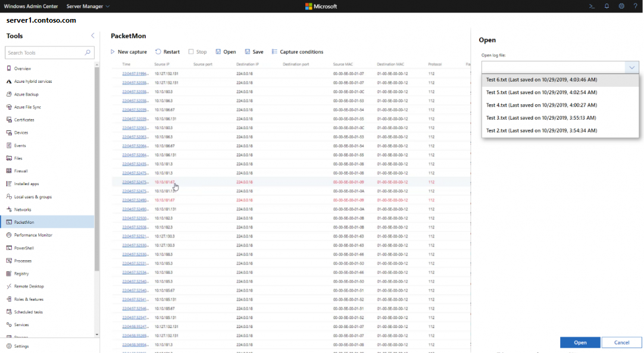Select Test 5.txt log file
Viewport: 644px width, 353px height.
point(560,92)
